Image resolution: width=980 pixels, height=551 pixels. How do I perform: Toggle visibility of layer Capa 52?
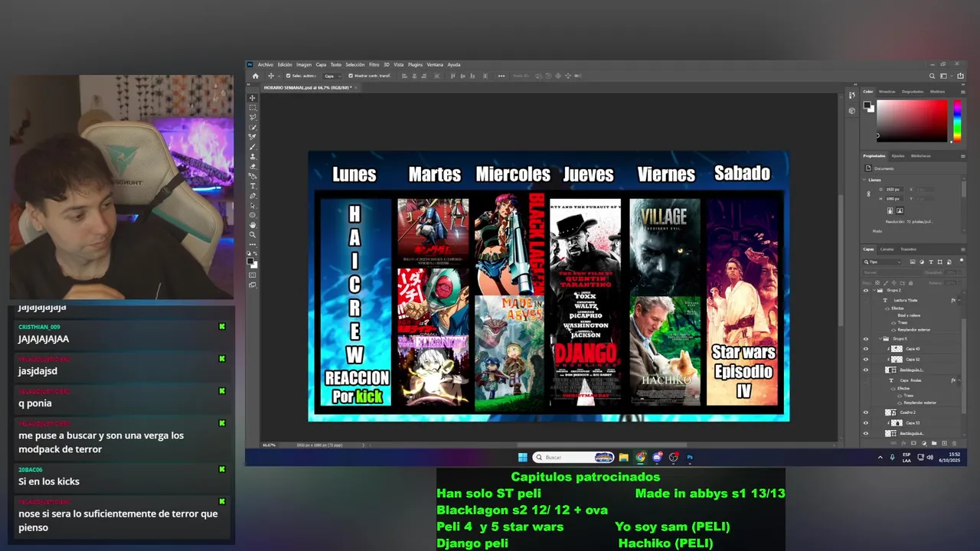(x=866, y=359)
